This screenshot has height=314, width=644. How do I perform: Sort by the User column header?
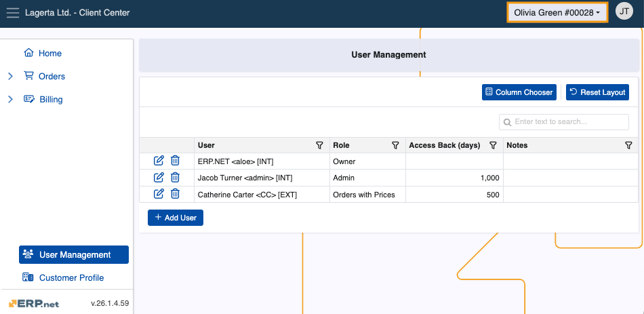206,146
